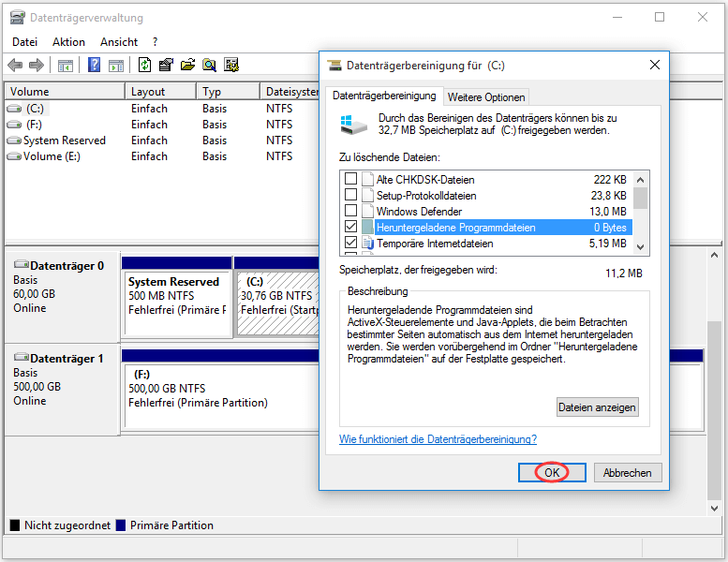Viewport: 728px width, 562px height.
Task: Open the Datei menu
Action: (24, 42)
